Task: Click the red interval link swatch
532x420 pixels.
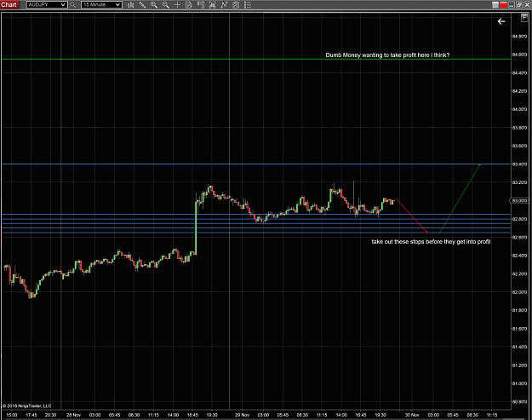Action: click(503, 5)
